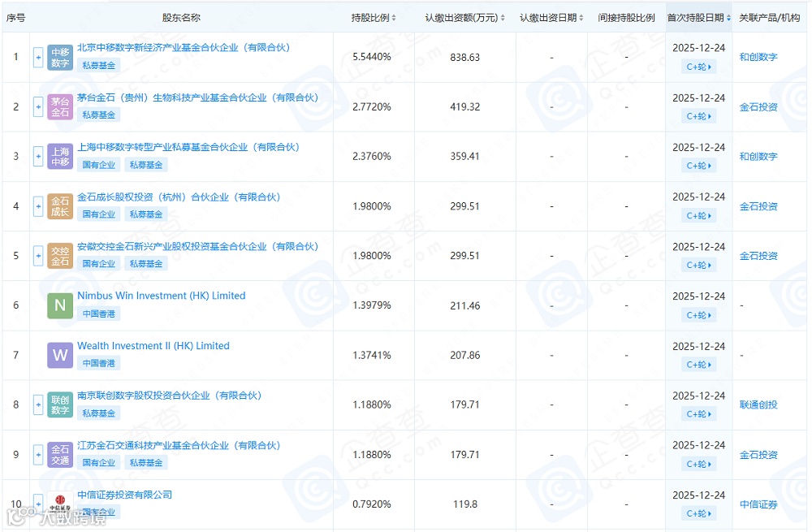Screen dimensions: 812x532
Task: Open 和创数字 link in row 3
Action: point(758,157)
